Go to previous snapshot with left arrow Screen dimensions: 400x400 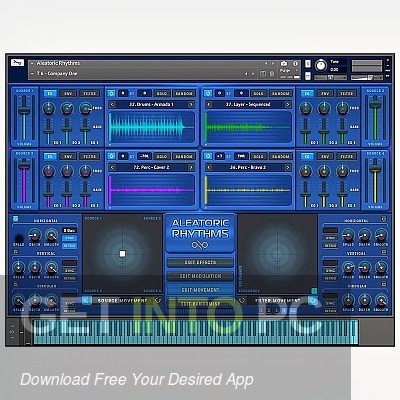point(246,74)
